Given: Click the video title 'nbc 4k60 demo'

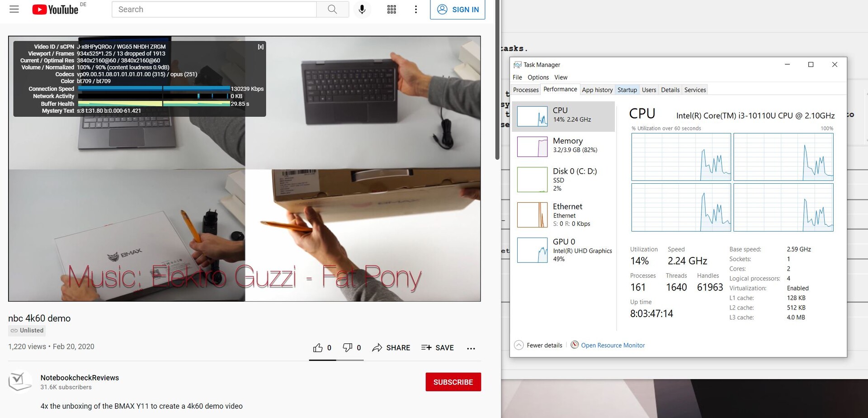Looking at the screenshot, I should click(39, 318).
